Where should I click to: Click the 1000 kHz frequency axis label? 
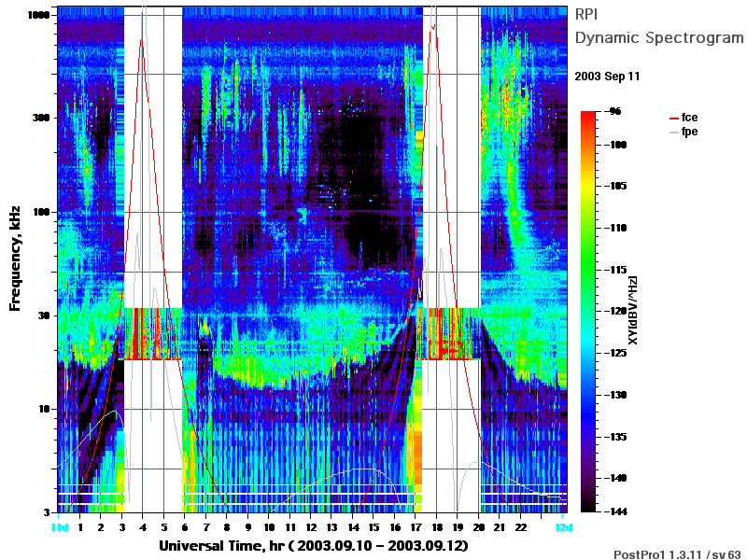(38, 15)
